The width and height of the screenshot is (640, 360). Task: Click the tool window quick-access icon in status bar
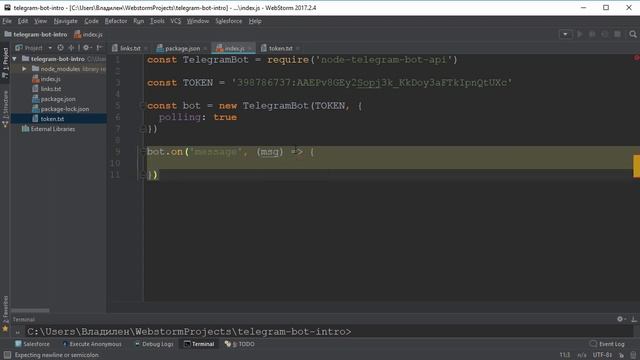7,355
